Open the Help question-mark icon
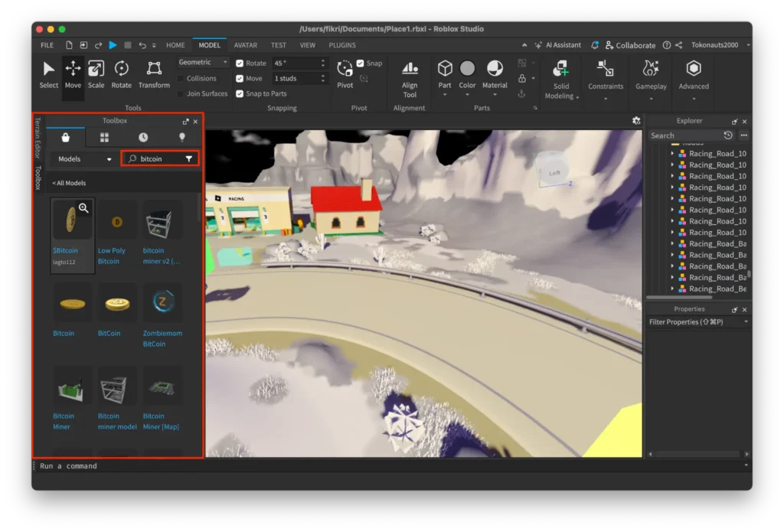This screenshot has height=532, width=784. 667,45
